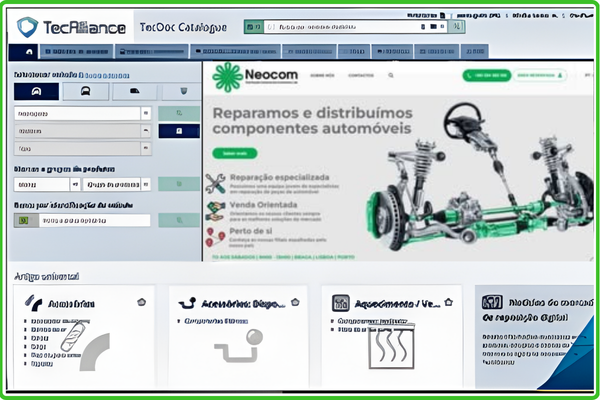Open the product group dropdown

point(117,184)
